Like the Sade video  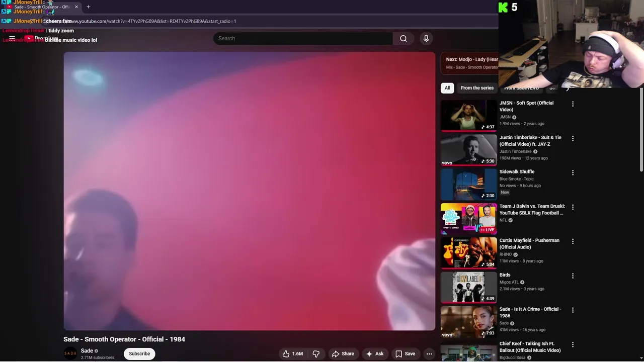[x=292, y=354]
